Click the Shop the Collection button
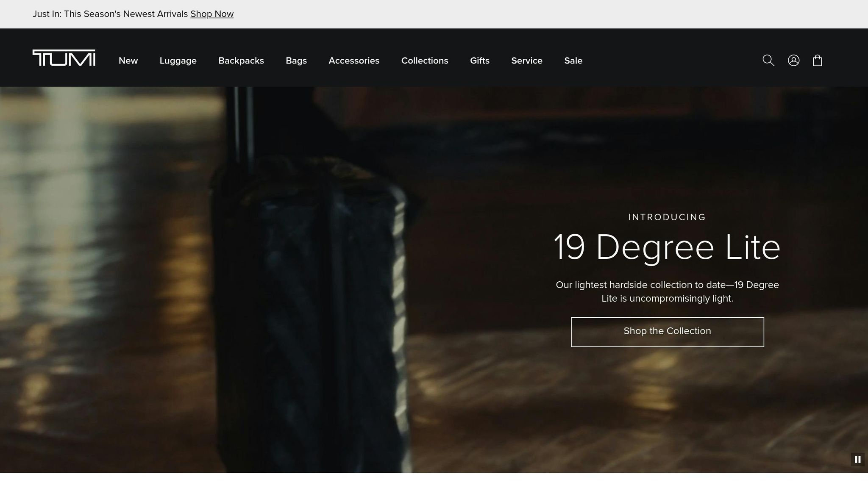The height and width of the screenshot is (488, 868). click(x=668, y=332)
